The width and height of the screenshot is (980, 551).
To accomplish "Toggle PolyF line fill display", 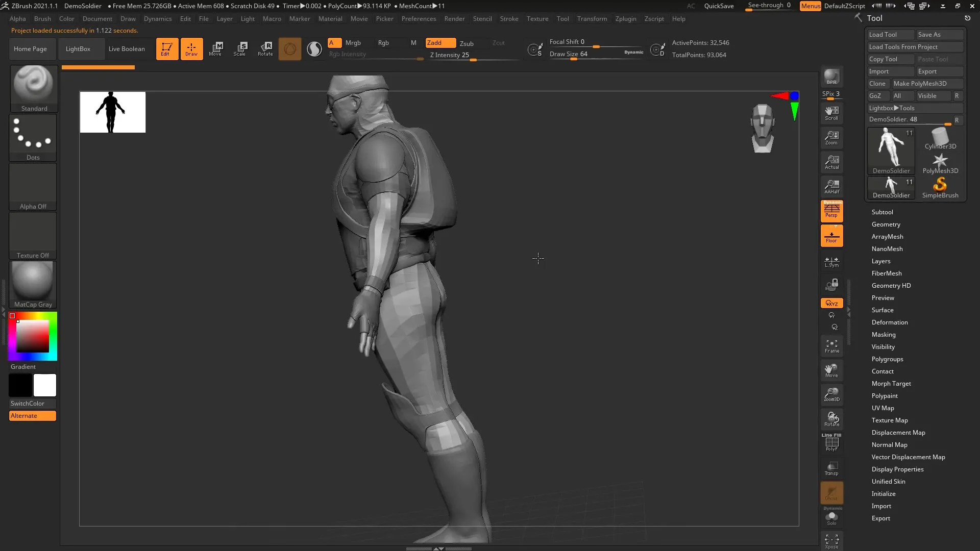I will click(x=831, y=442).
